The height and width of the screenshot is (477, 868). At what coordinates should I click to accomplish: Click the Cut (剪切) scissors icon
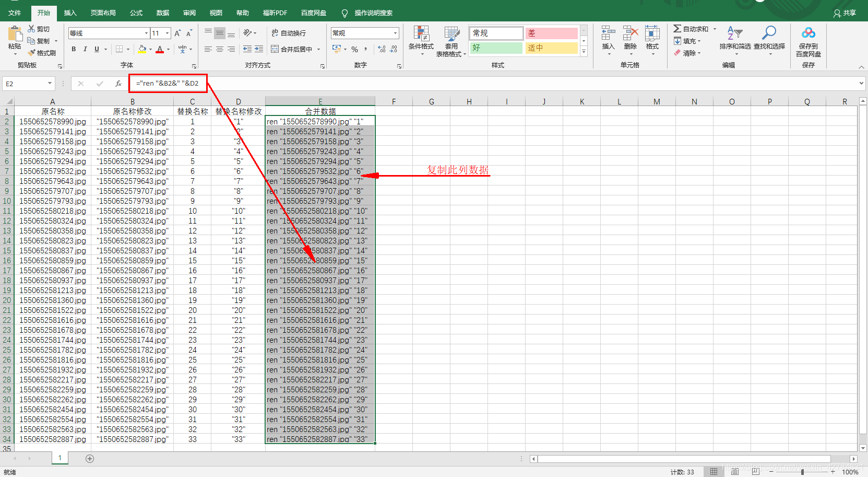pyautogui.click(x=31, y=29)
